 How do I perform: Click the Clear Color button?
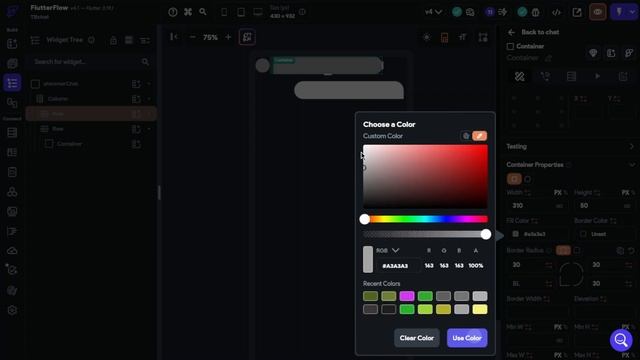[417, 338]
